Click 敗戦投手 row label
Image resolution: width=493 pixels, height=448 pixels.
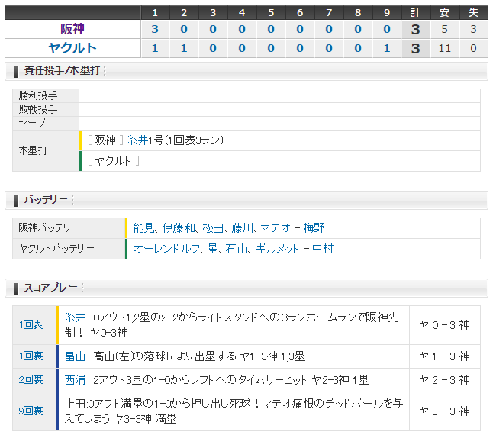(x=38, y=109)
